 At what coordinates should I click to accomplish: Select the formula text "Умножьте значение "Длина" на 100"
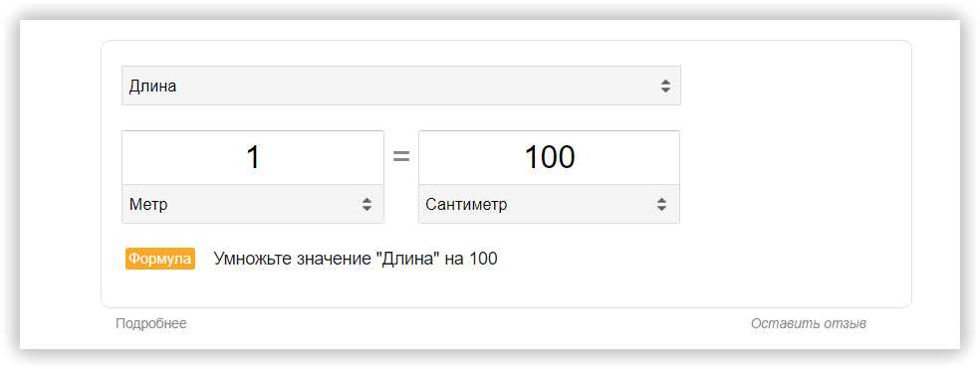click(x=356, y=259)
